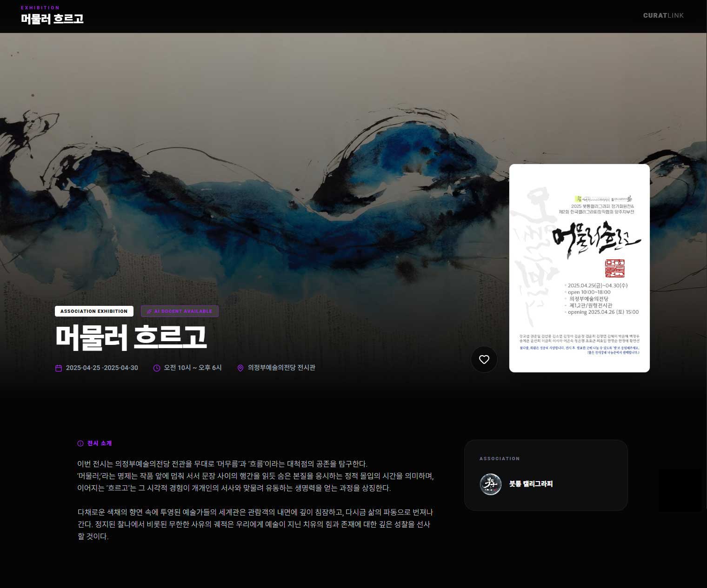Click the location pin icon
Screen dimensions: 707x588
point(240,368)
